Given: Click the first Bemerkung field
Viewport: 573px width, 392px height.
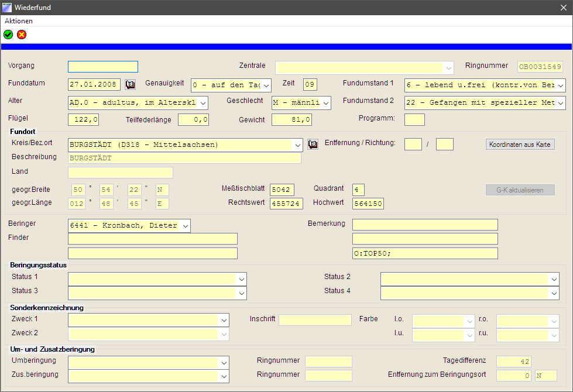Looking at the screenshot, I should tap(425, 225).
